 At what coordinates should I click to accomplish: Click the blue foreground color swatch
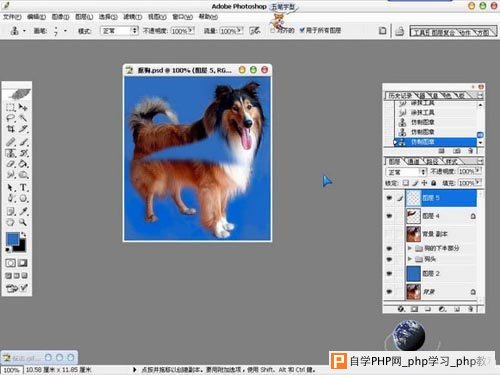coord(13,239)
